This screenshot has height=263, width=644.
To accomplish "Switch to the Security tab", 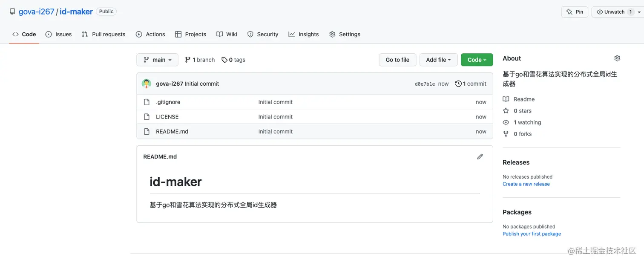I will pos(263,34).
